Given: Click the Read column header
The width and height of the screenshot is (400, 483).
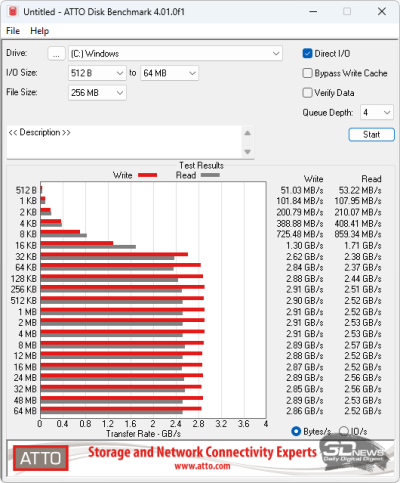Looking at the screenshot, I should 371,179.
